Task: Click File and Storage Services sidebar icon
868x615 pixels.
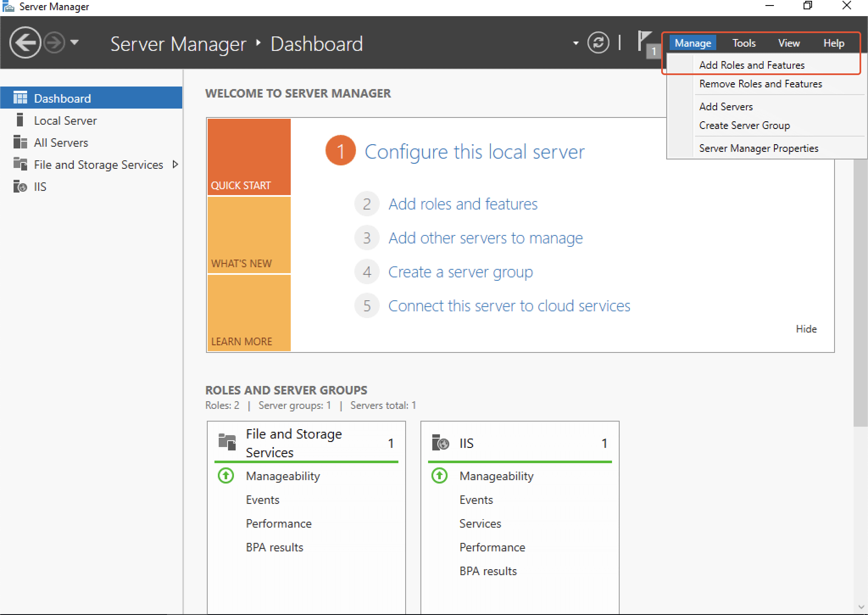Action: (x=20, y=163)
